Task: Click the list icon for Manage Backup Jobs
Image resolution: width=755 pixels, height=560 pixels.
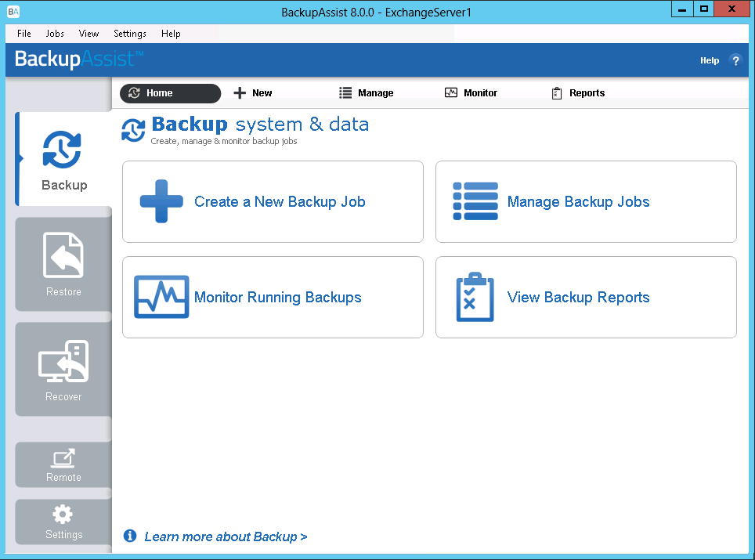Action: click(475, 201)
